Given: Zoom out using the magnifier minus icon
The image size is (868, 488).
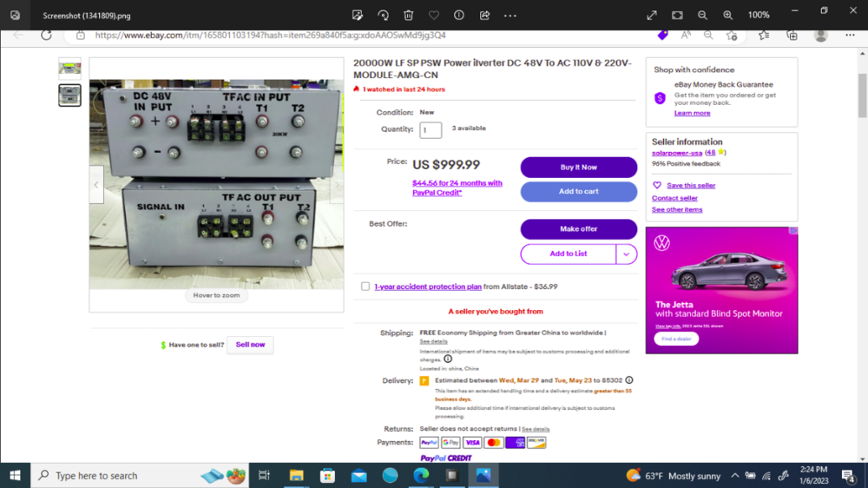Looking at the screenshot, I should tap(702, 16).
